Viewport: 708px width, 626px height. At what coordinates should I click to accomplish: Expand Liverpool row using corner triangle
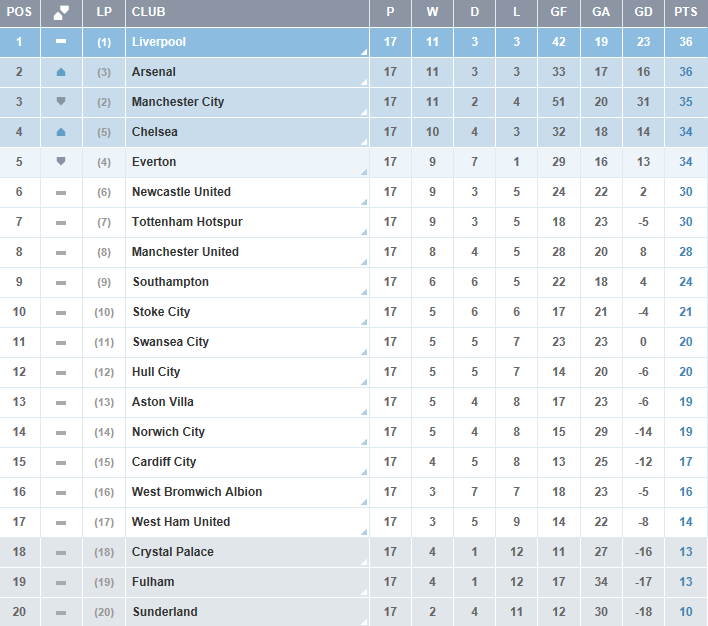click(363, 51)
